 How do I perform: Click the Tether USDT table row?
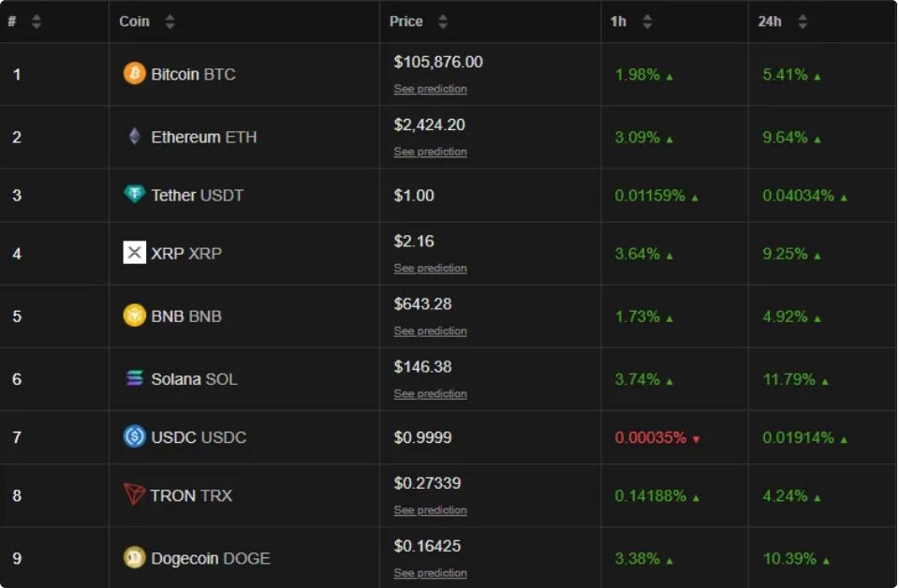(x=375, y=196)
